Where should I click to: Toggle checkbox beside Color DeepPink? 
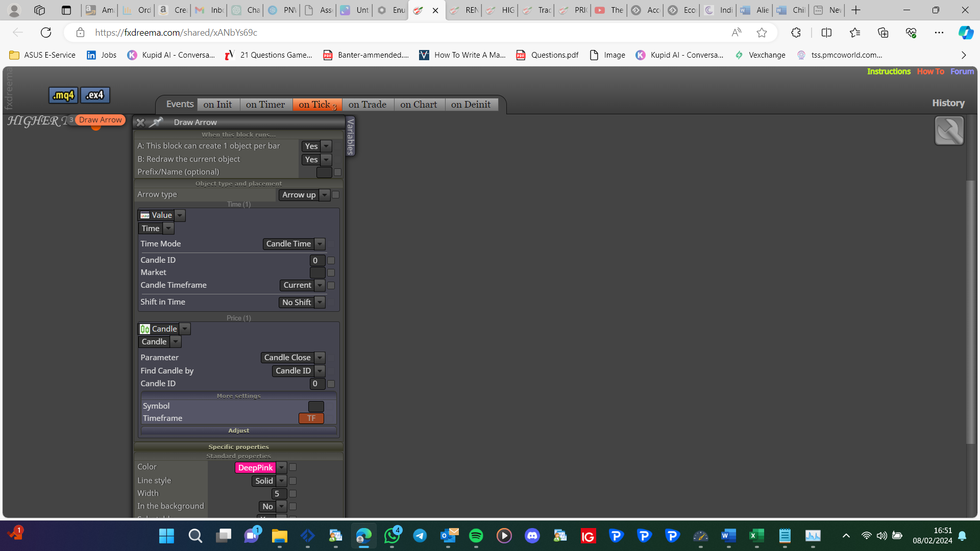(292, 467)
